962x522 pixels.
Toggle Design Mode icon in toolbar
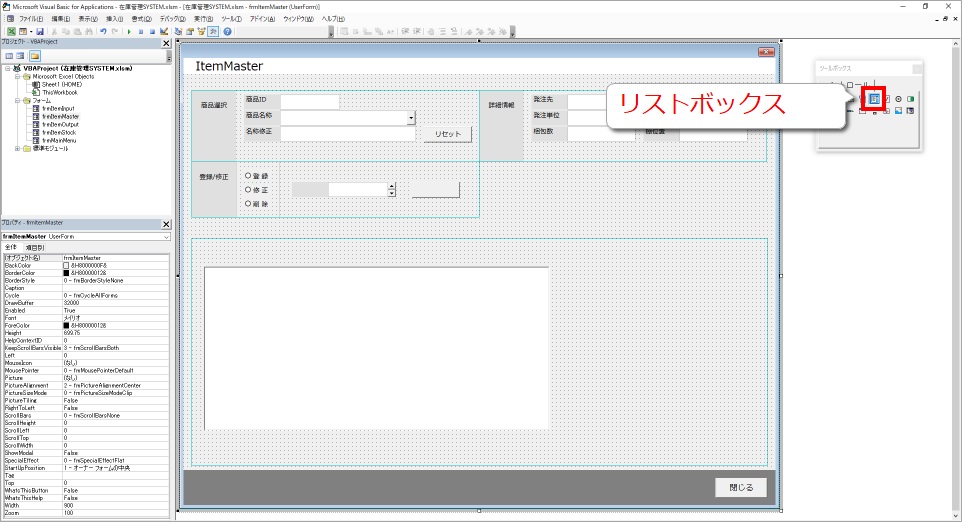[164, 31]
